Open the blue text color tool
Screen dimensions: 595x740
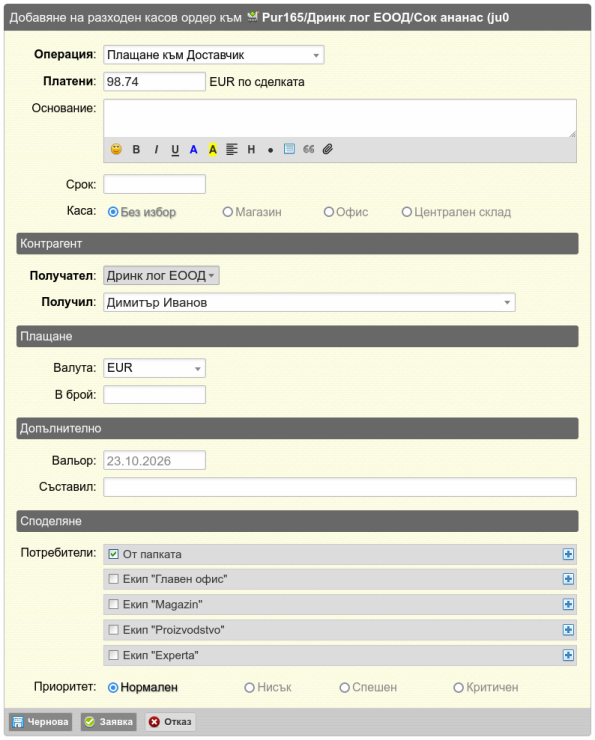[x=193, y=150]
